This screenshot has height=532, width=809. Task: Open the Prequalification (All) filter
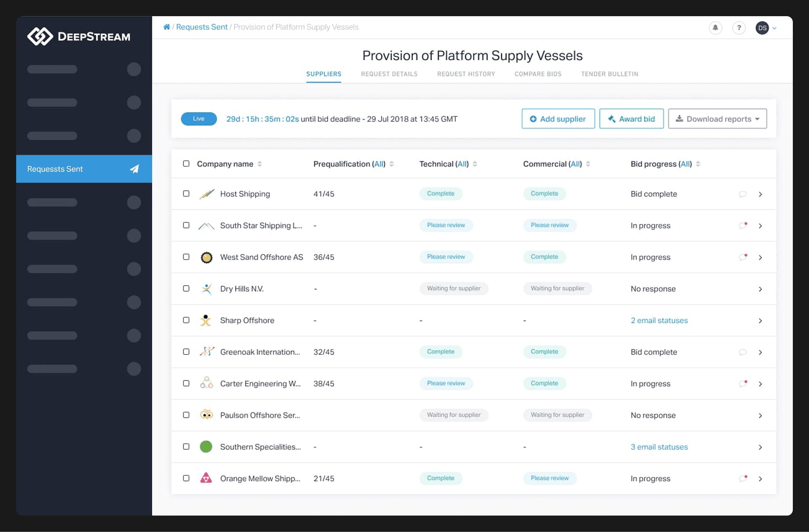pyautogui.click(x=379, y=164)
